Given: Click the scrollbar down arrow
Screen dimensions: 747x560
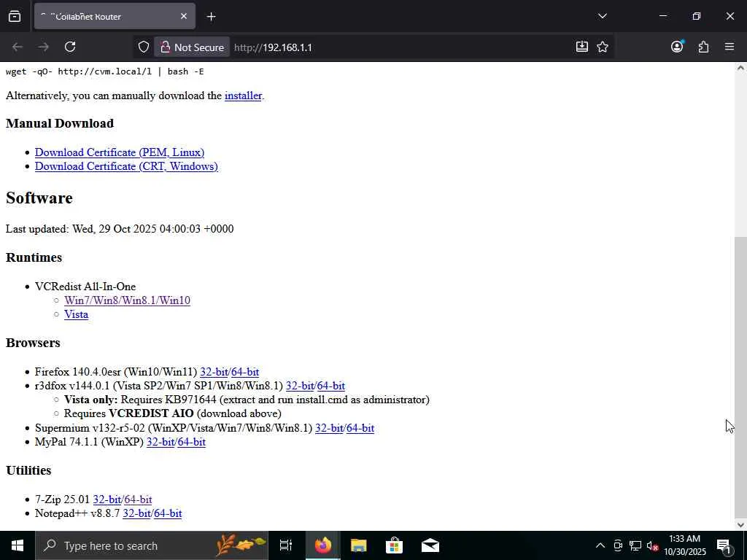Looking at the screenshot, I should (740, 525).
